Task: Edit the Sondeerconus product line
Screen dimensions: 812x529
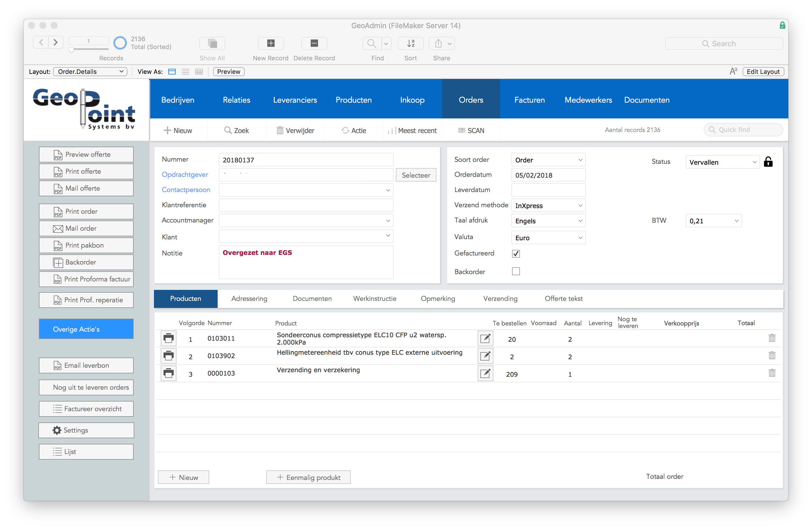Action: pos(485,339)
